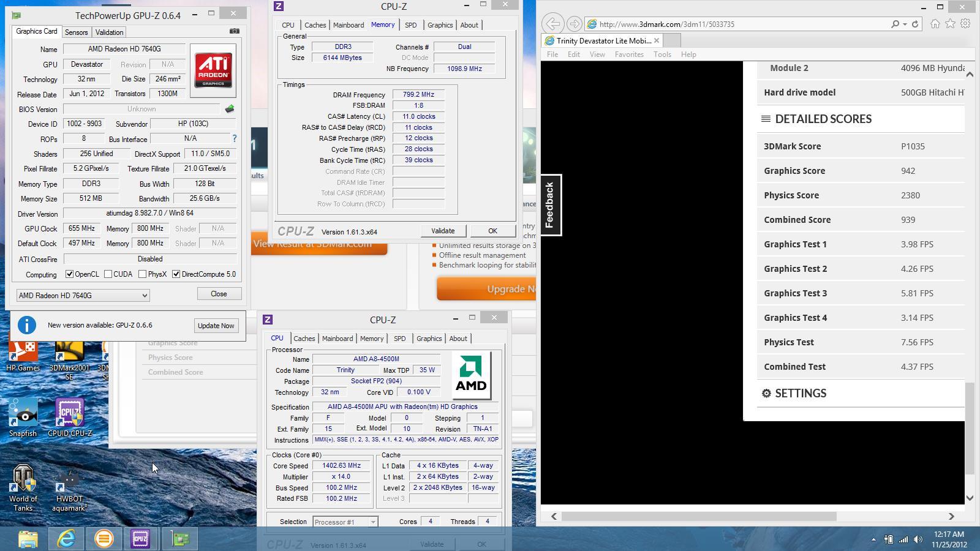980x551 pixels.
Task: Click the Bus Interface question mark icon
Action: pyautogui.click(x=234, y=138)
